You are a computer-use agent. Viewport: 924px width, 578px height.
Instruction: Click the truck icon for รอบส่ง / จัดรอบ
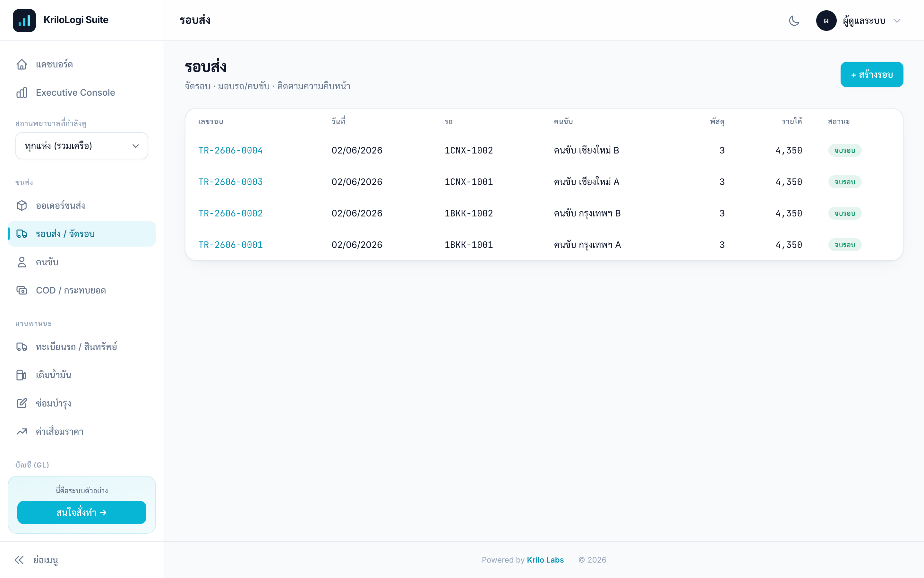pyautogui.click(x=22, y=233)
